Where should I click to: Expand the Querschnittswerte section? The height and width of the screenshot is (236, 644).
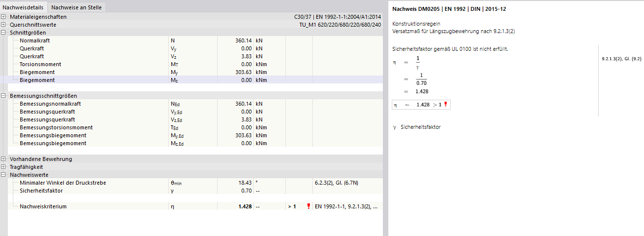point(4,25)
